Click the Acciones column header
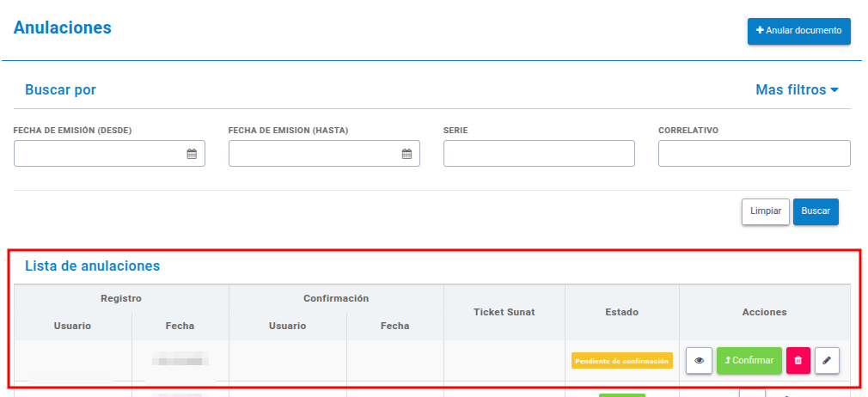Image resolution: width=868 pixels, height=397 pixels. [765, 312]
